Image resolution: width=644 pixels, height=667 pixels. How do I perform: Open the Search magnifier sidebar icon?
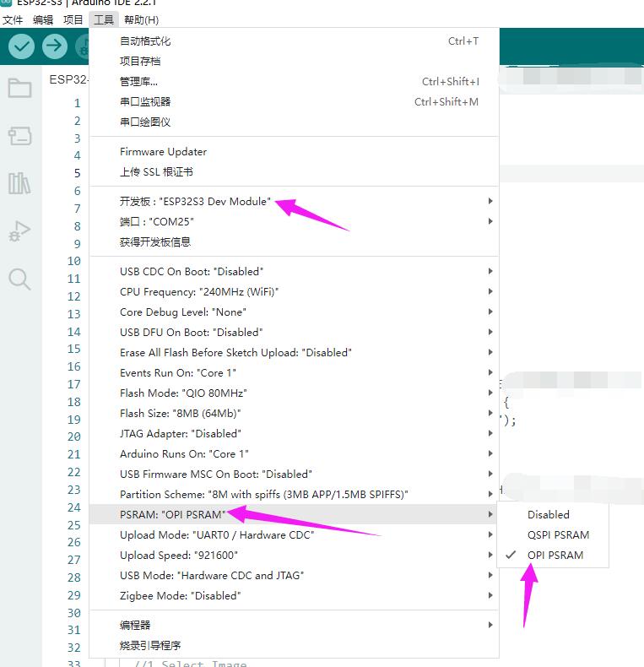pyautogui.click(x=19, y=279)
